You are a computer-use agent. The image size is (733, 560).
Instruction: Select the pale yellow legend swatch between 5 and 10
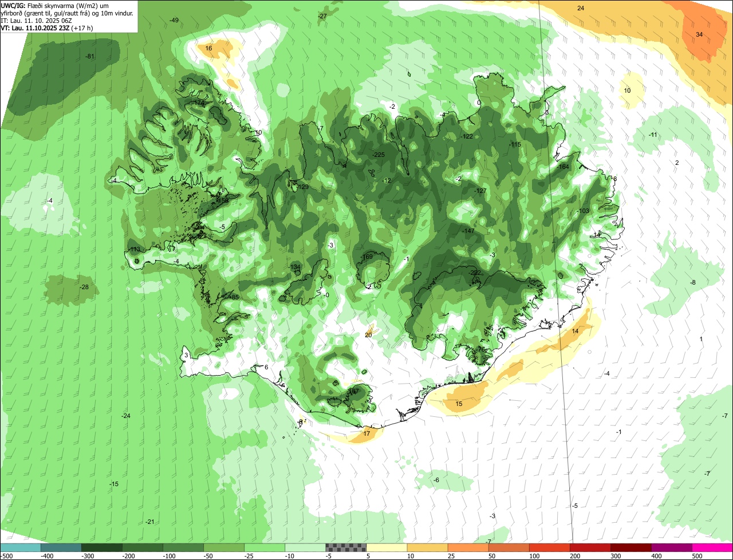387,547
